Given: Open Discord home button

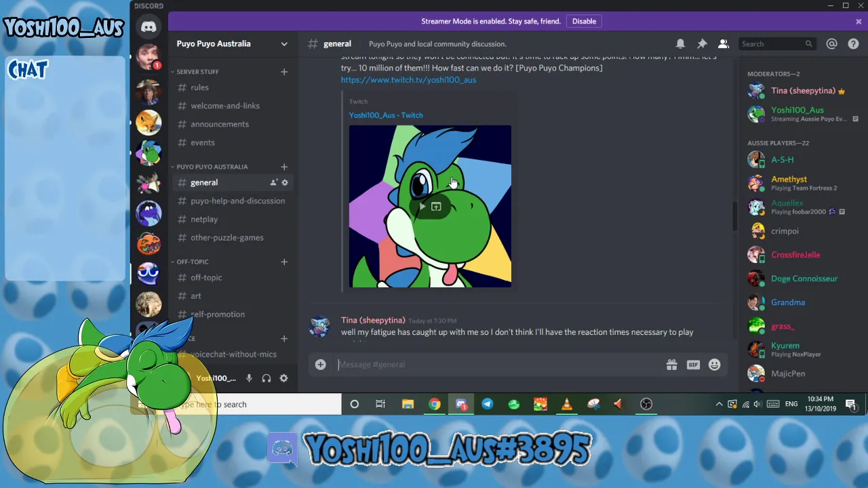Looking at the screenshot, I should [x=149, y=27].
